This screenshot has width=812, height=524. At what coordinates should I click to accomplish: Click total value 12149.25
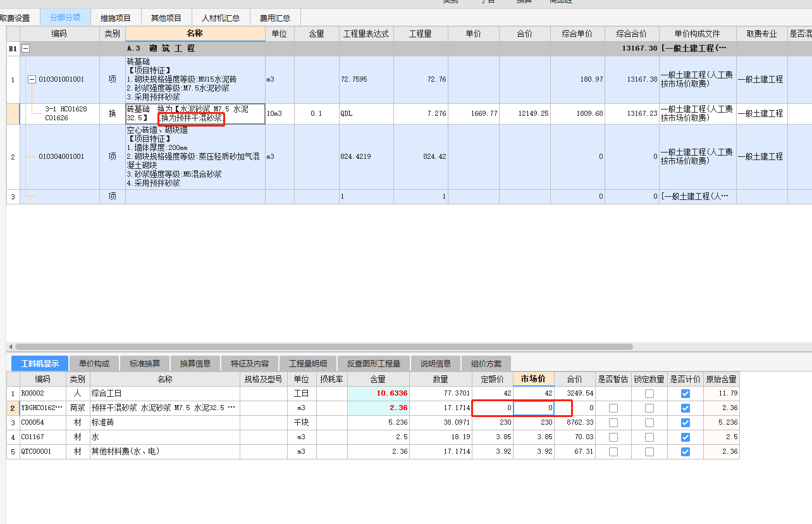532,114
